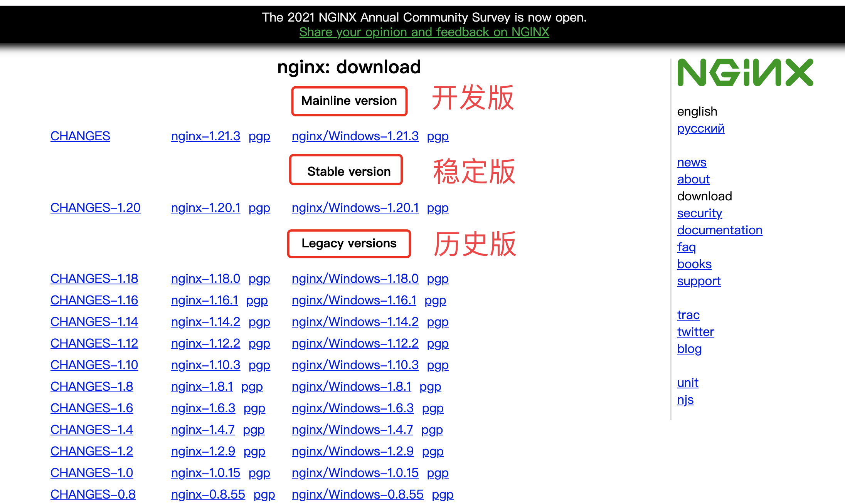Download nginx-1.20.1 stable source

205,208
